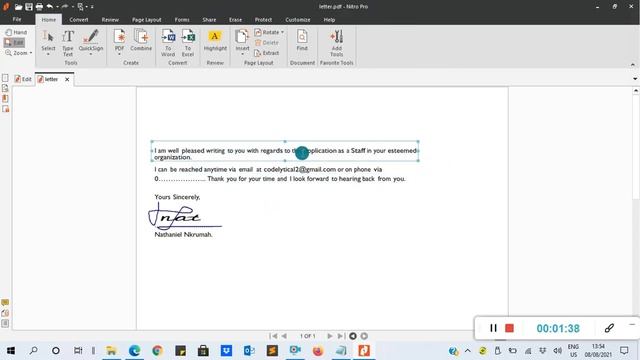
Task: Pause the screen recording
Action: pos(493,328)
